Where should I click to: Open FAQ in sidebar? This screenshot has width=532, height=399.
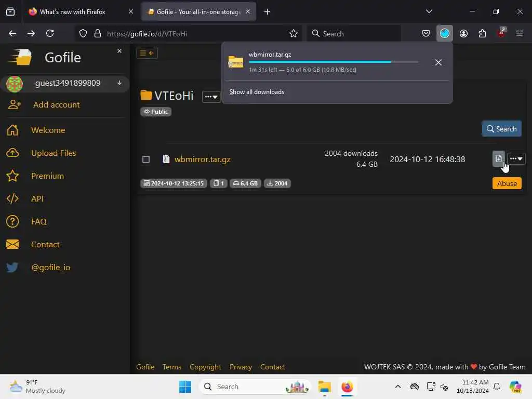[38, 221]
